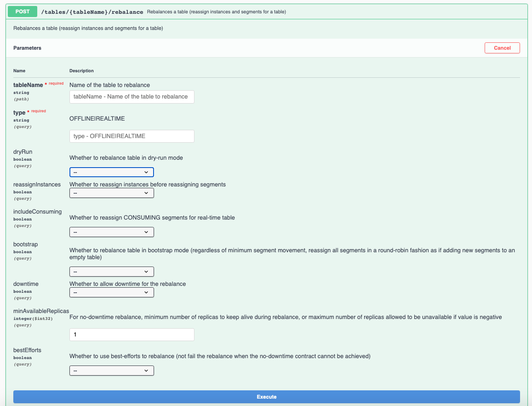Click the tableName parameter label
This screenshot has height=406, width=532.
click(x=28, y=85)
